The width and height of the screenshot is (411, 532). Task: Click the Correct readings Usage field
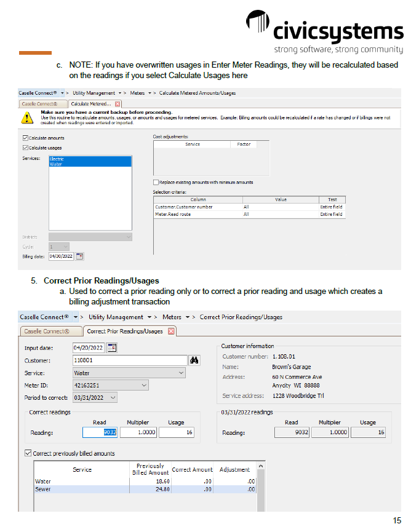tap(177, 432)
